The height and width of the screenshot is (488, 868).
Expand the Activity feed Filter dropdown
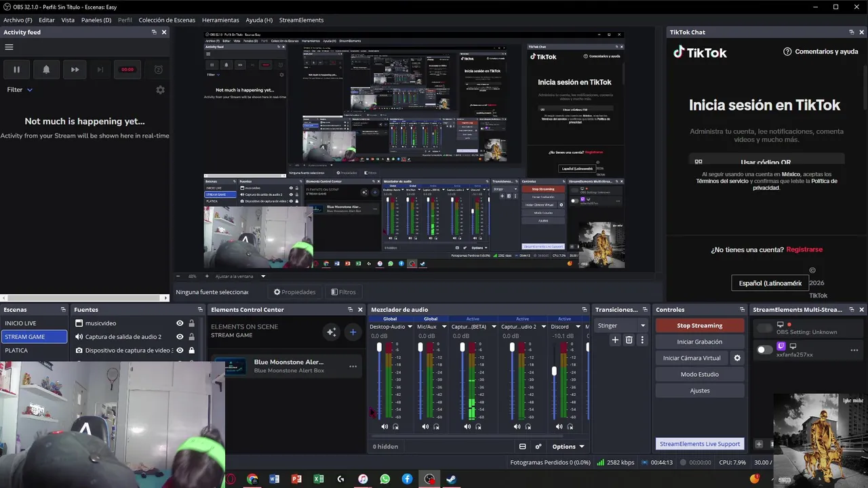[x=20, y=89]
